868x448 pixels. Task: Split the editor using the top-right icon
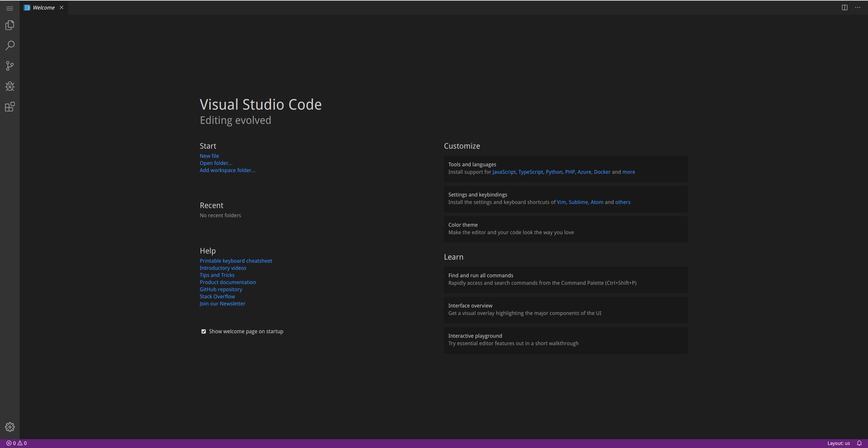(x=844, y=7)
